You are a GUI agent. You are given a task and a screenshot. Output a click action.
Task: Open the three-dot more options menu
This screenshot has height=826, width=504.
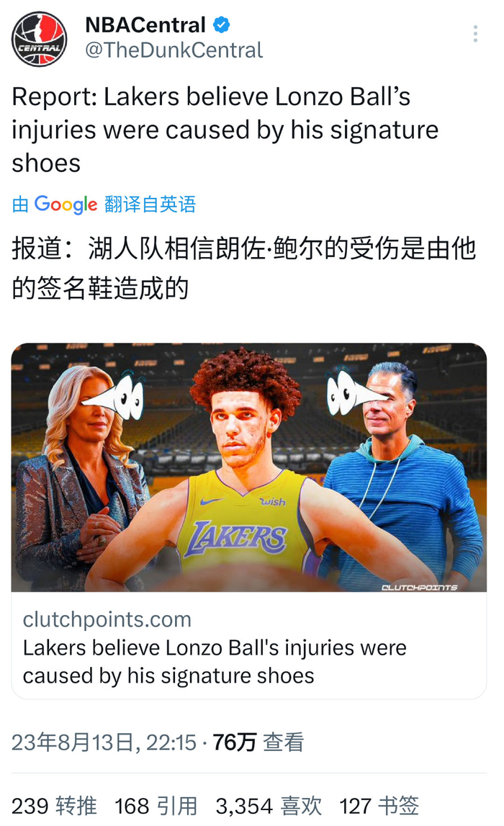[475, 34]
